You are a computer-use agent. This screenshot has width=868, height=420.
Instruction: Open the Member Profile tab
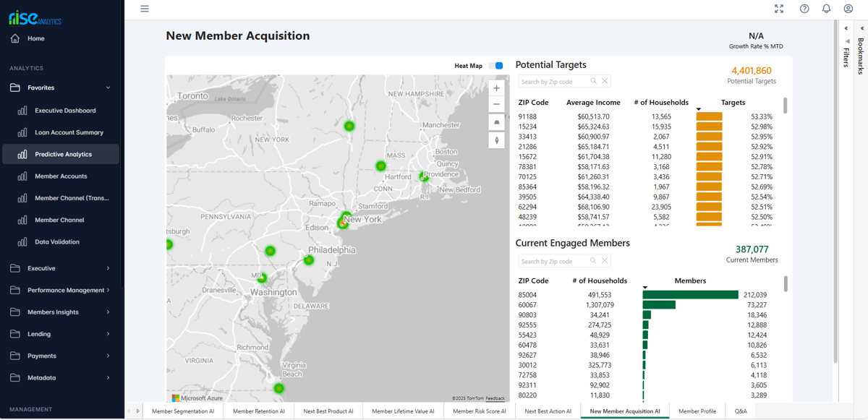[x=697, y=411]
